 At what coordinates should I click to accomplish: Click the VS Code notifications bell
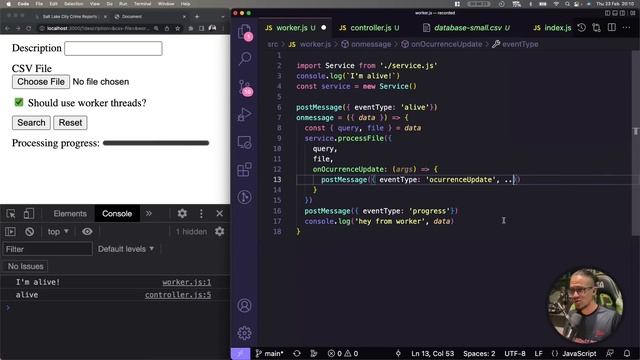(627, 353)
